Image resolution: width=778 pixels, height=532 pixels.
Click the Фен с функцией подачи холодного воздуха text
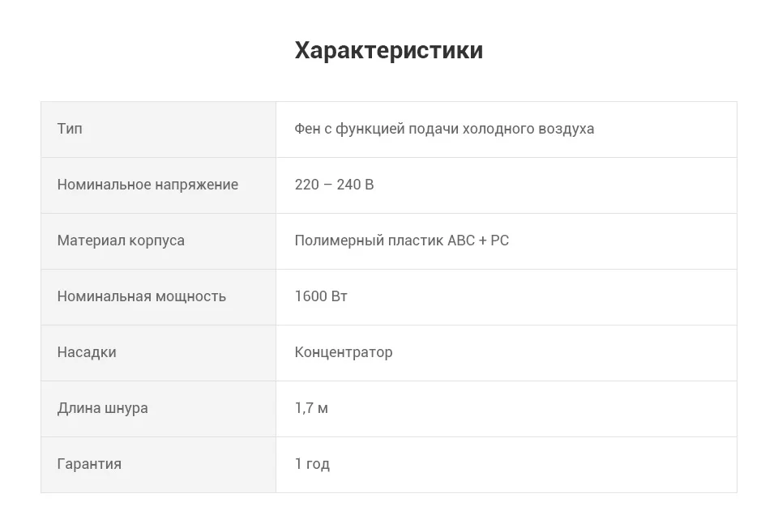tap(444, 129)
